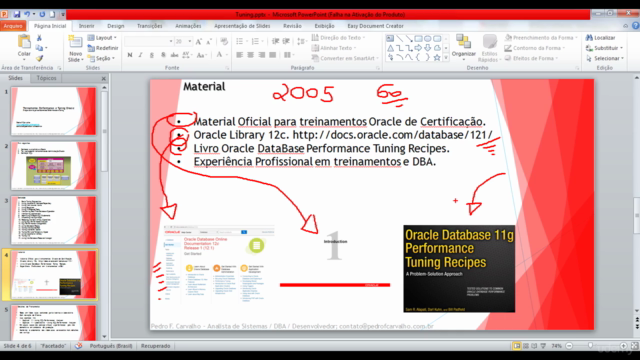Toggle normal view button in status bar

(517, 346)
